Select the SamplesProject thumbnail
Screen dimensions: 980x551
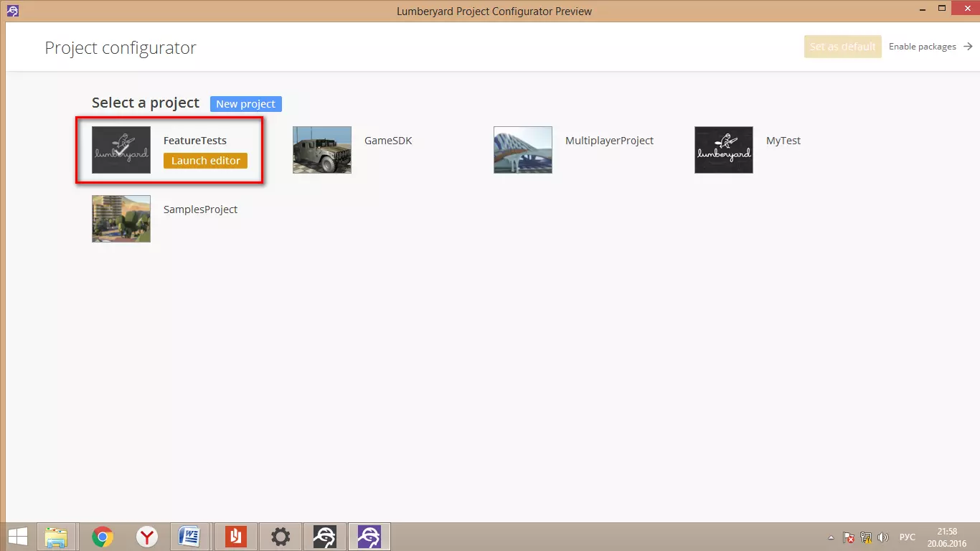(121, 219)
